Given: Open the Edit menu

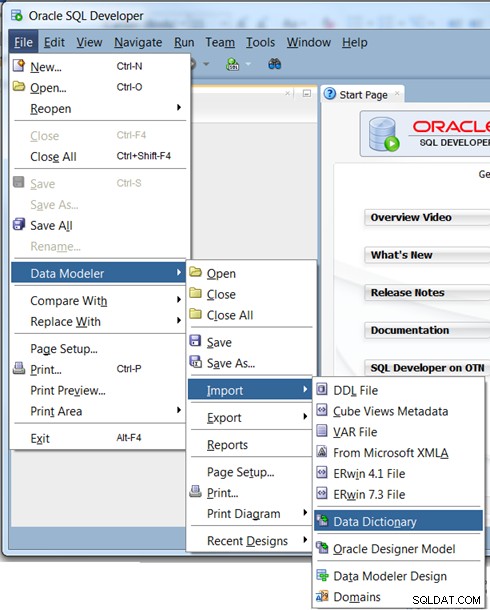Looking at the screenshot, I should (54, 42).
